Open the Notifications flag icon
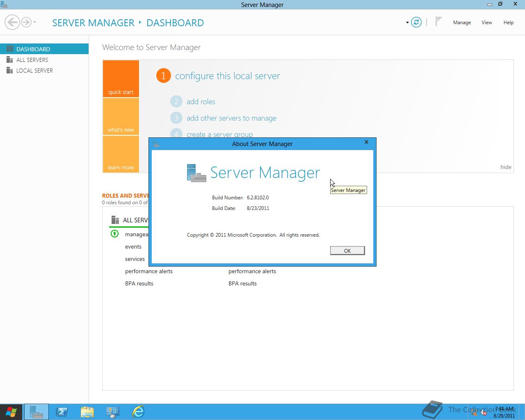This screenshot has height=420, width=525. pyautogui.click(x=438, y=21)
